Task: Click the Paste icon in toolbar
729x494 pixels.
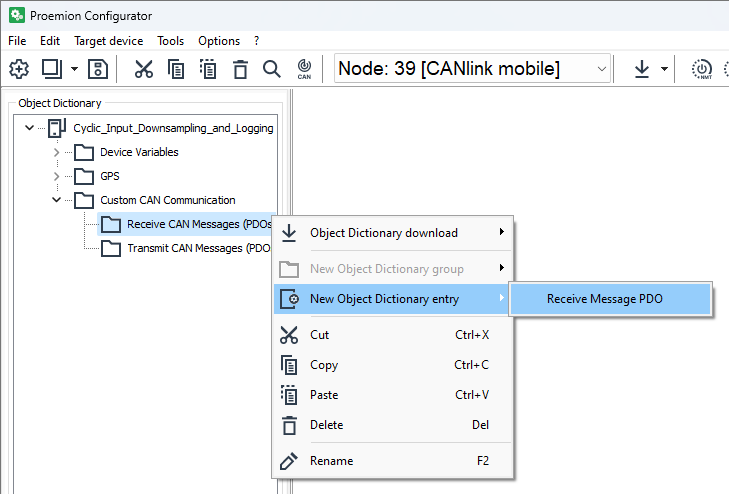Action: pos(208,69)
